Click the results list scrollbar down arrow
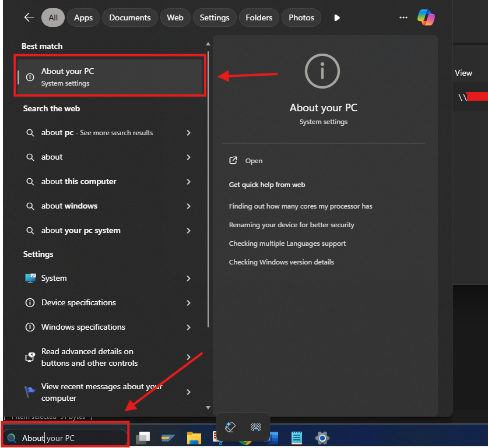 coord(208,408)
